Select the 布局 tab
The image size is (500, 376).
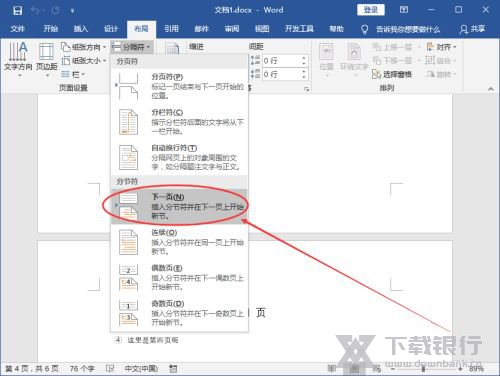coord(141,29)
